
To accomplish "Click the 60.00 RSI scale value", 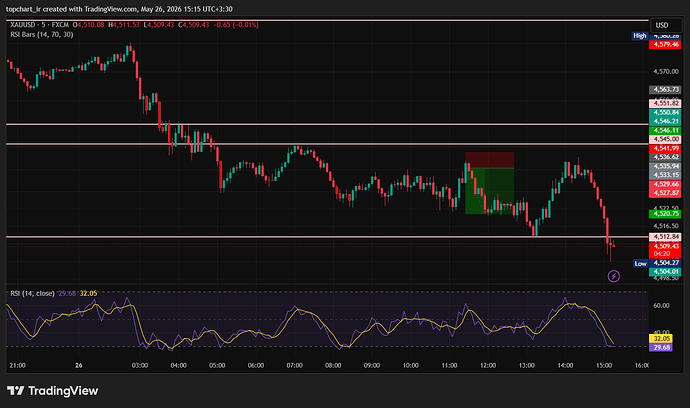I will 661,305.
